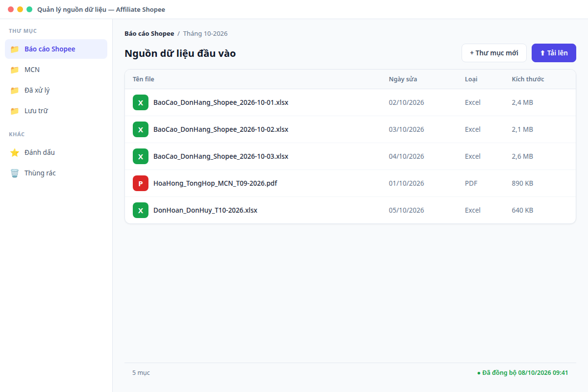588x392 pixels.
Task: Click size 2,4 MB
Action: pos(522,102)
